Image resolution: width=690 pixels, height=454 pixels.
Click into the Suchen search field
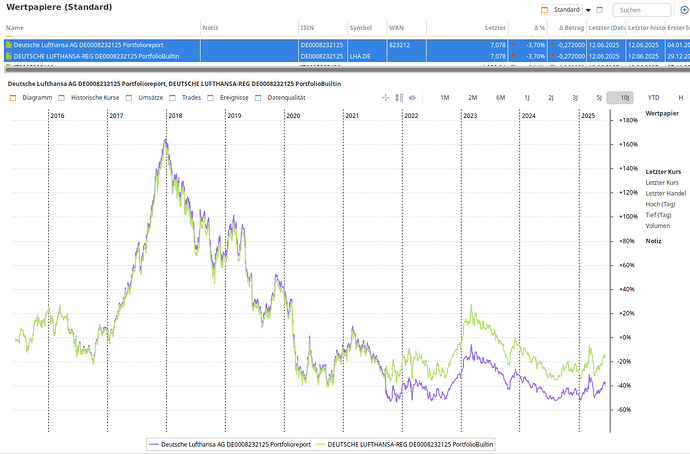click(x=642, y=10)
